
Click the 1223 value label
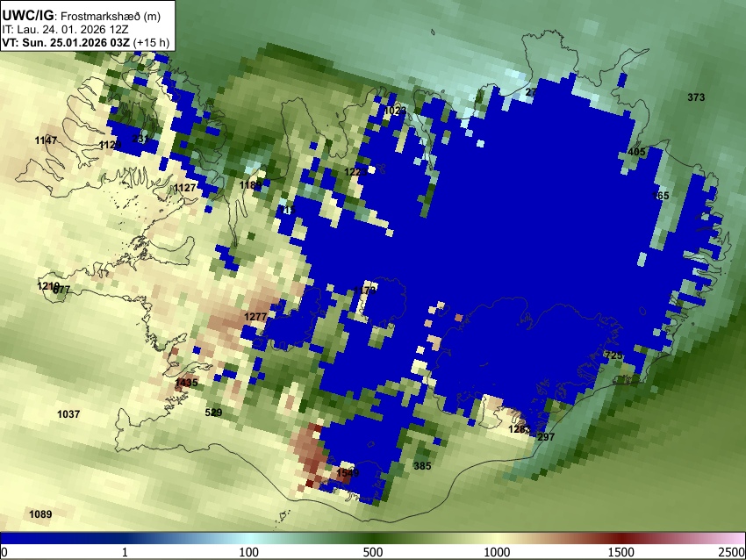[x=355, y=172]
